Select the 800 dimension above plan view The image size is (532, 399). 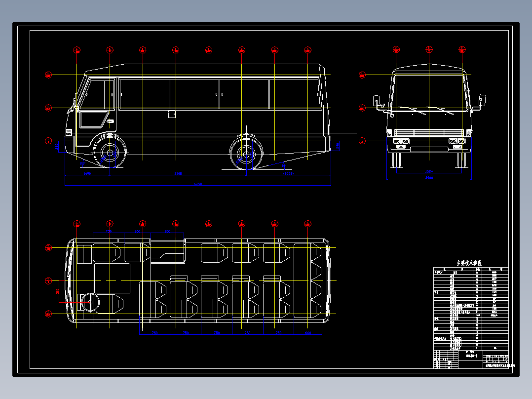click(167, 231)
